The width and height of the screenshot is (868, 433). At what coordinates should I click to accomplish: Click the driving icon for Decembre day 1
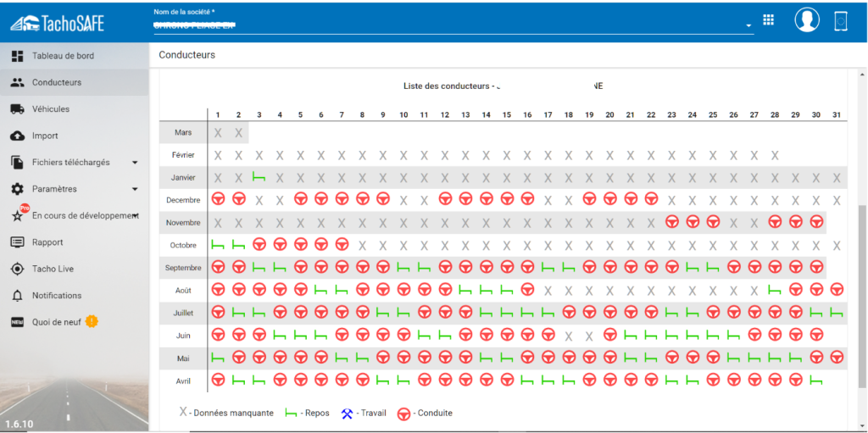[x=218, y=199]
